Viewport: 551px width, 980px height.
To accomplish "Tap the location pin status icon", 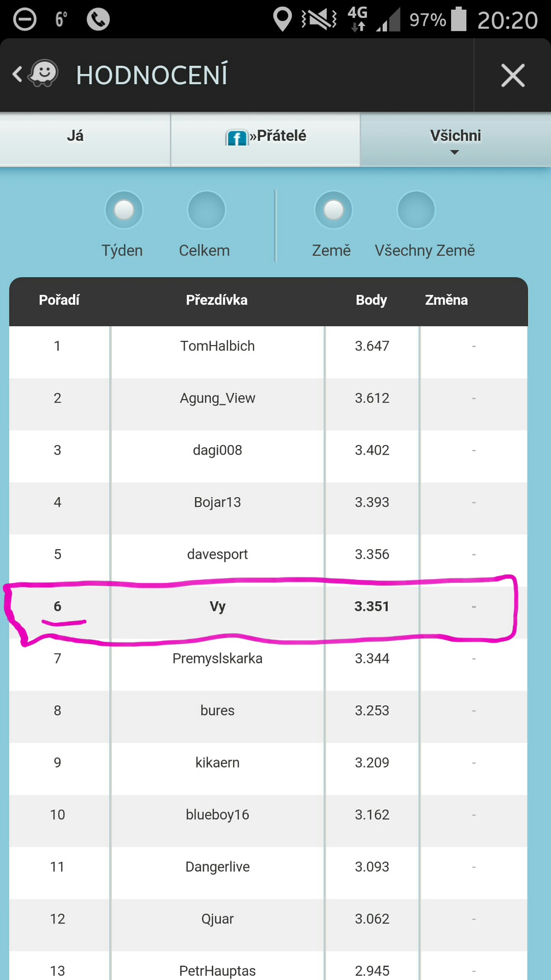I will click(282, 19).
